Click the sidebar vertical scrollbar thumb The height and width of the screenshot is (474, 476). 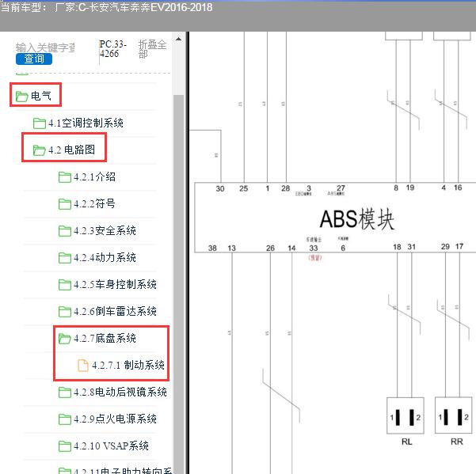(x=178, y=284)
